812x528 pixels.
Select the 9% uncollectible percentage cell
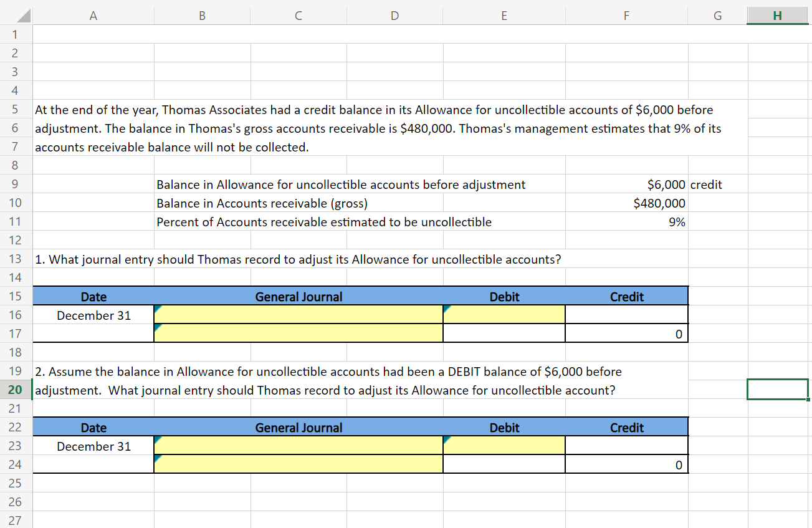click(x=626, y=222)
